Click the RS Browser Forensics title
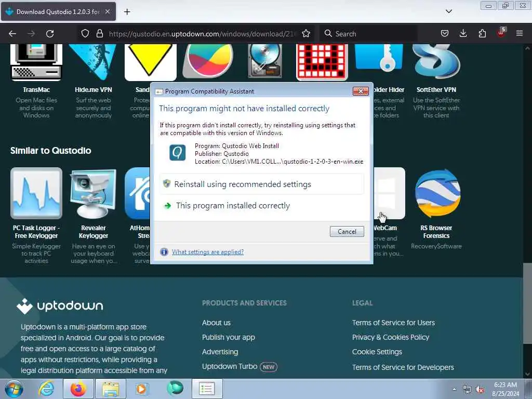Image resolution: width=532 pixels, height=399 pixels. [x=436, y=232]
